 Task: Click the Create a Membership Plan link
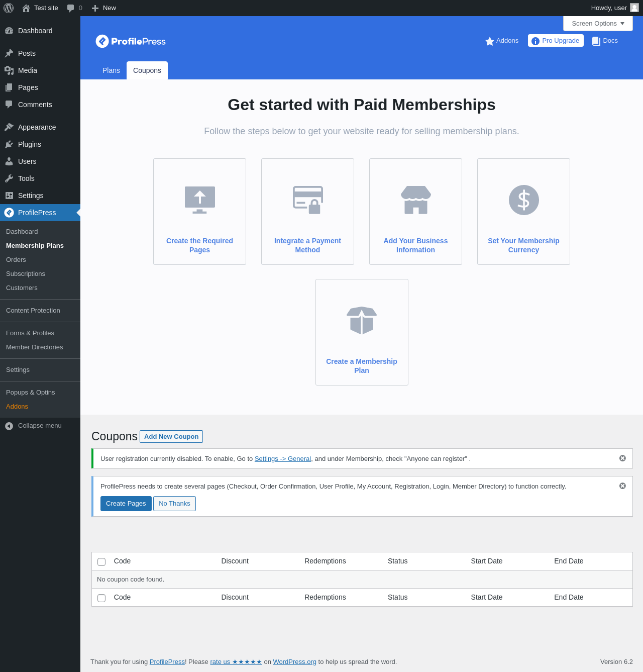pos(362,366)
